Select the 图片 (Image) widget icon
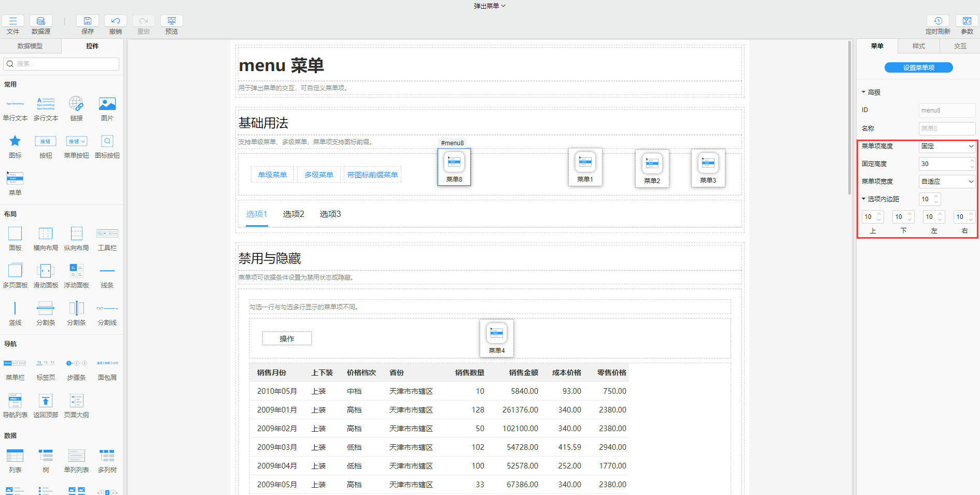 click(107, 104)
